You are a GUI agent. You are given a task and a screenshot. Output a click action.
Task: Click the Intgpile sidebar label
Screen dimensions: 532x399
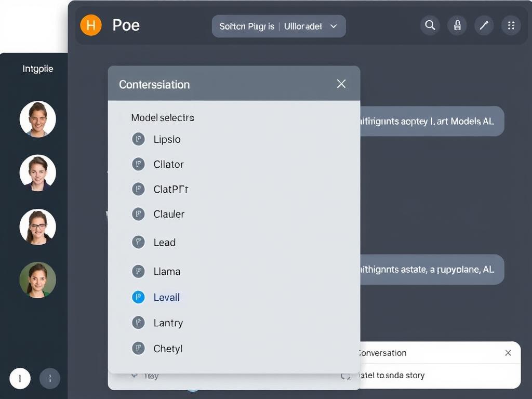click(38, 69)
